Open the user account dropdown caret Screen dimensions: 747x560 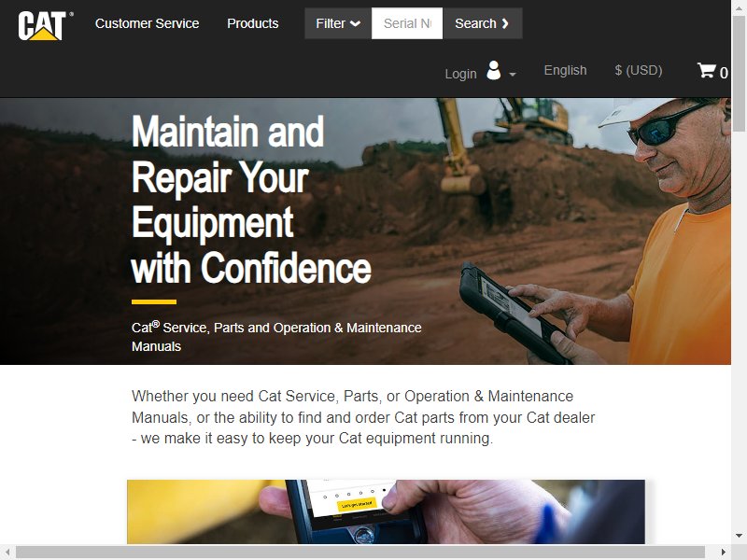(513, 75)
